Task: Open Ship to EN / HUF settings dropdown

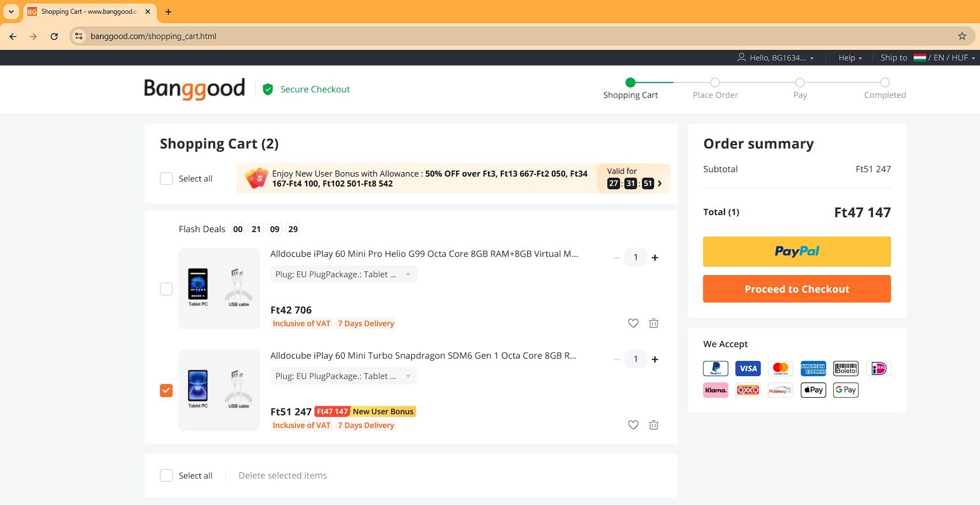Action: click(928, 58)
